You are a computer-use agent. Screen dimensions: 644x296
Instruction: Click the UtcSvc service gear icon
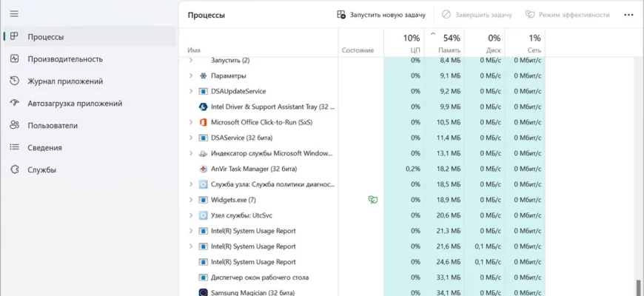203,215
